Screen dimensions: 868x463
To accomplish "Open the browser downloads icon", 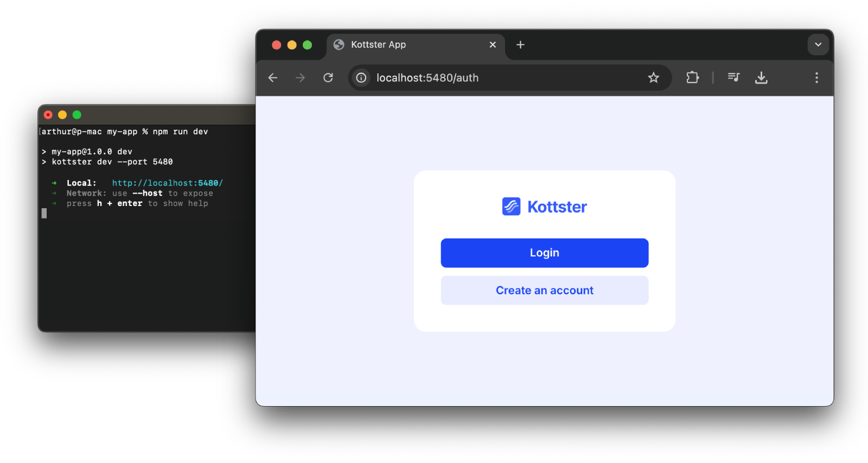I will coord(761,78).
